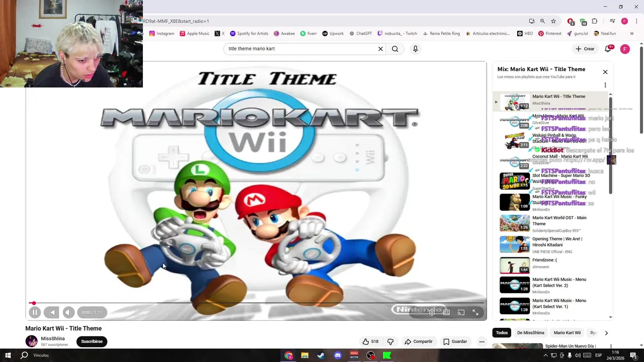Open the Pinterest bookmark
This screenshot has width=644, height=362.
(549, 34)
